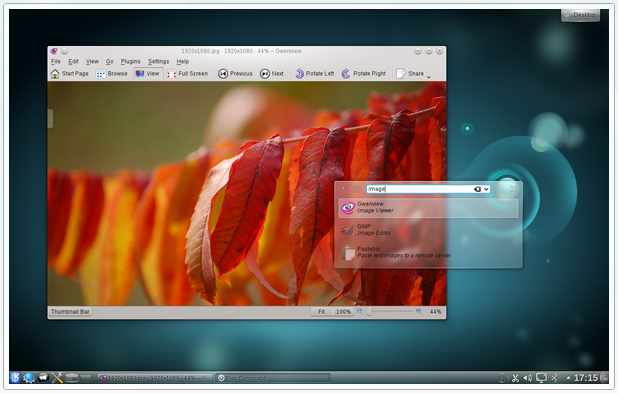Show hidden tray icons arrow
This screenshot has width=618, height=394.
click(568, 378)
